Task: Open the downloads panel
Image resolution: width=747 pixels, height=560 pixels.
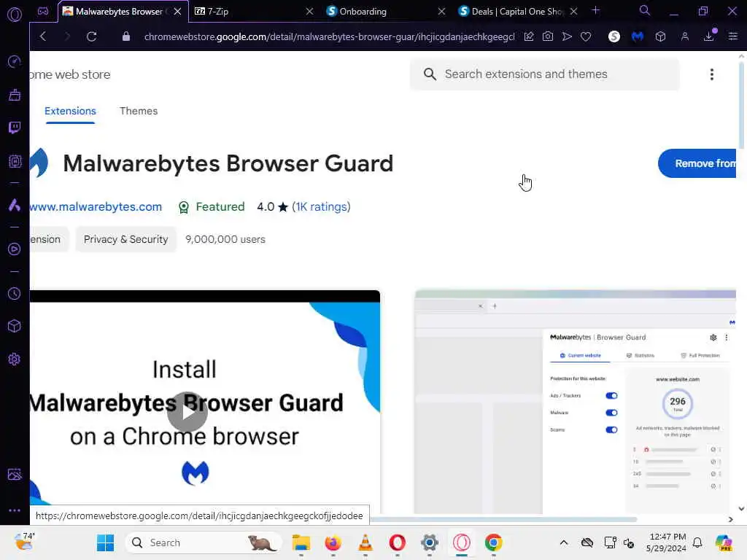Action: tap(709, 36)
